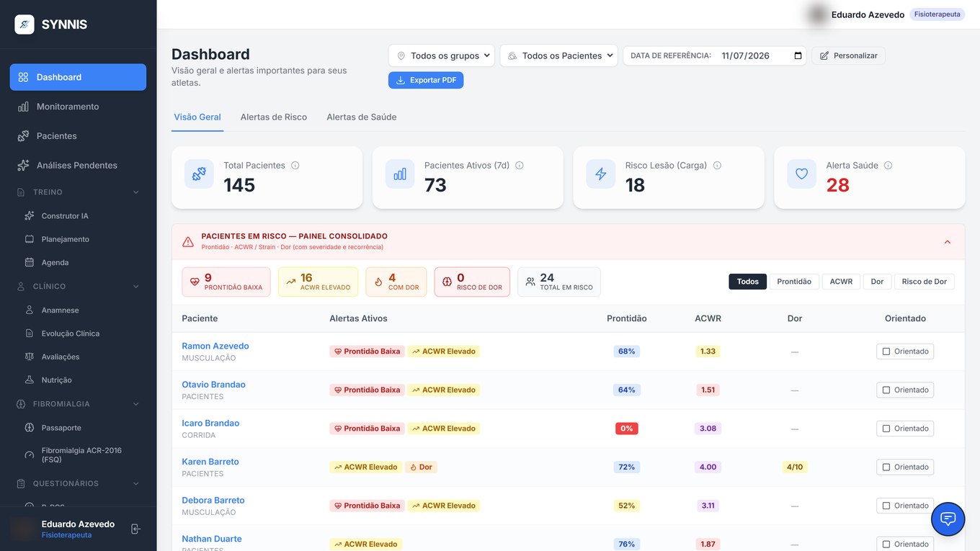Click the Análises Pendentes sparkle icon
980x551 pixels.
click(23, 166)
